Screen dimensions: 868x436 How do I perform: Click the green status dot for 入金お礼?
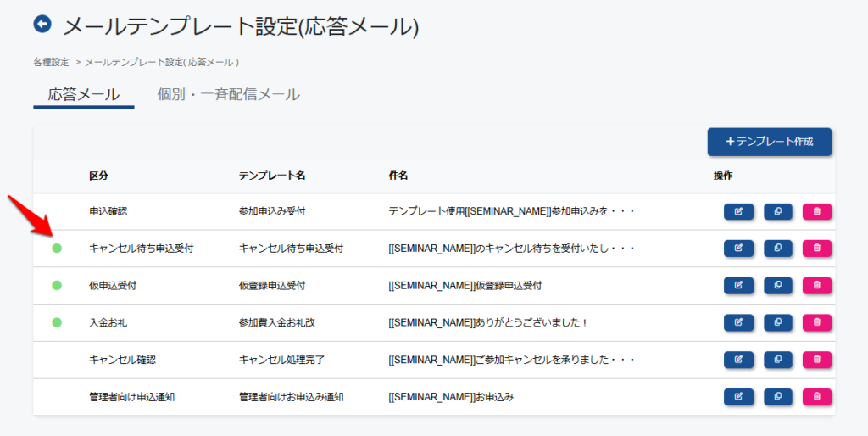[x=57, y=322]
